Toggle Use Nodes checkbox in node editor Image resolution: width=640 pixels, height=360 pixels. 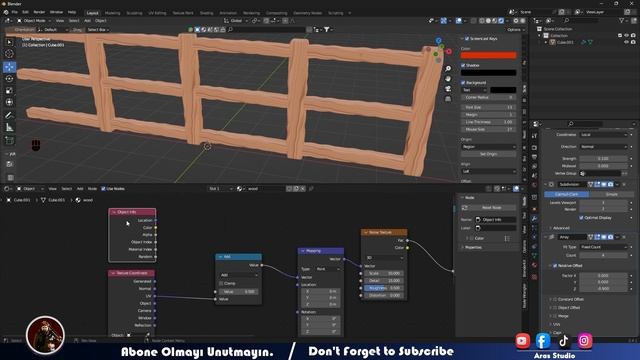pos(103,189)
